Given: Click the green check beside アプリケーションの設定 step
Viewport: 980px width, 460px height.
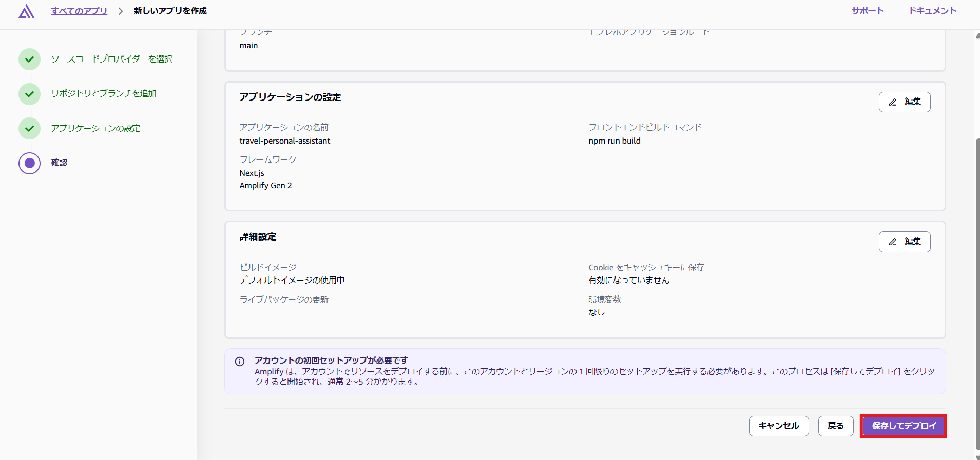Looking at the screenshot, I should (x=30, y=128).
